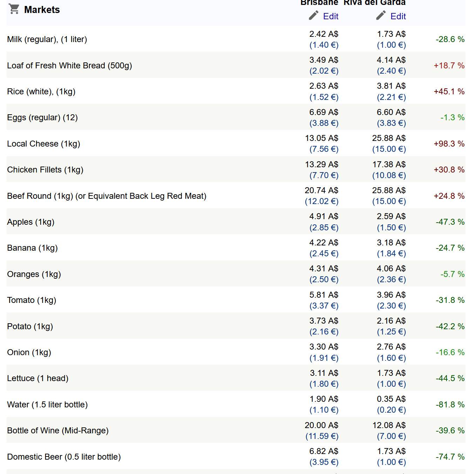Select the Milk (regular), (1 liter) row label
The image size is (476, 474).
coord(47,39)
